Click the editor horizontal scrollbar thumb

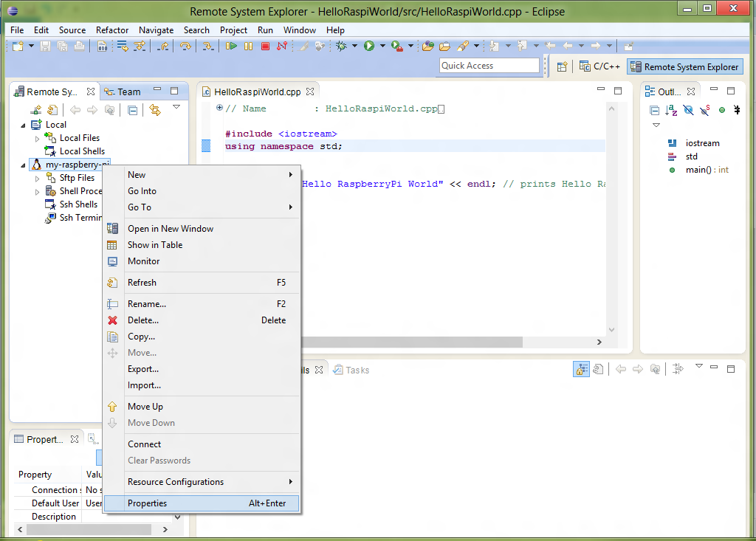coord(412,342)
